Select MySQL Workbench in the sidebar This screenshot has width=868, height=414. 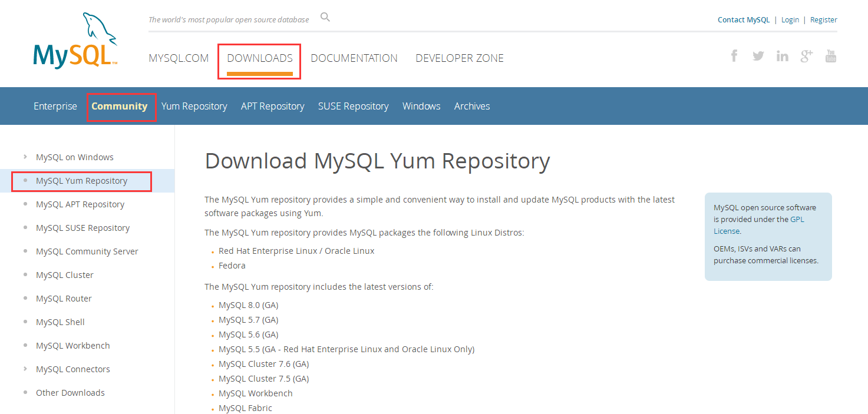pos(72,346)
